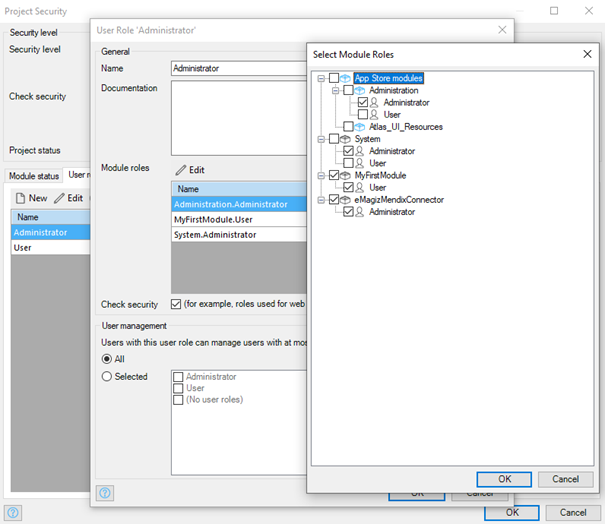Check Administrator in user management list
The image size is (605, 524).
coord(178,377)
